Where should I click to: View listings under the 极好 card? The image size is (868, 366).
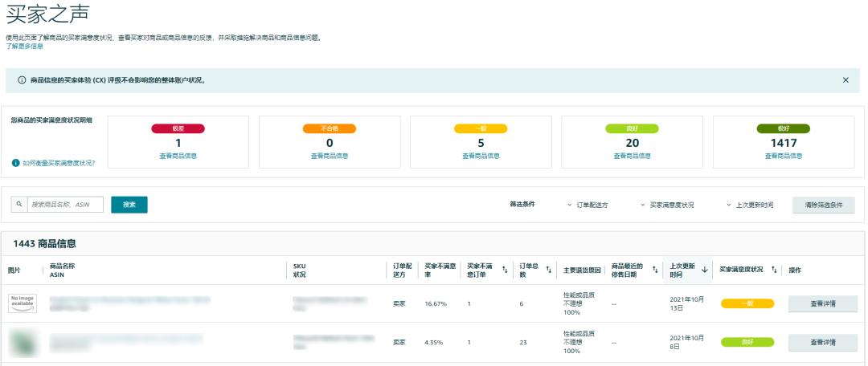pos(784,156)
